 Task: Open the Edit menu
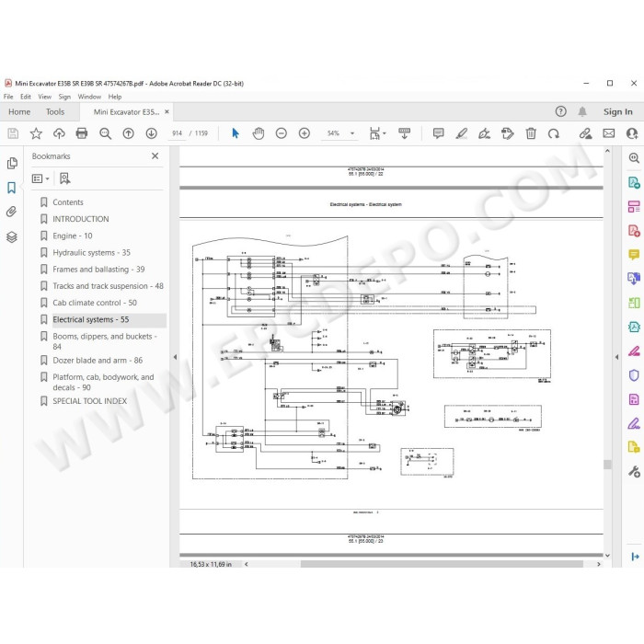point(26,97)
